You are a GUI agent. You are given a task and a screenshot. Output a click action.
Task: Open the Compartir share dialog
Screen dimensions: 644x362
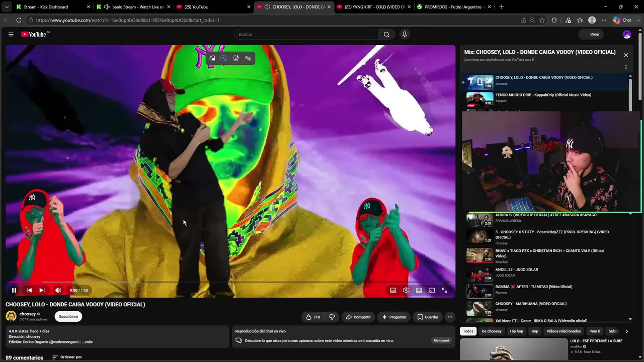point(358,317)
